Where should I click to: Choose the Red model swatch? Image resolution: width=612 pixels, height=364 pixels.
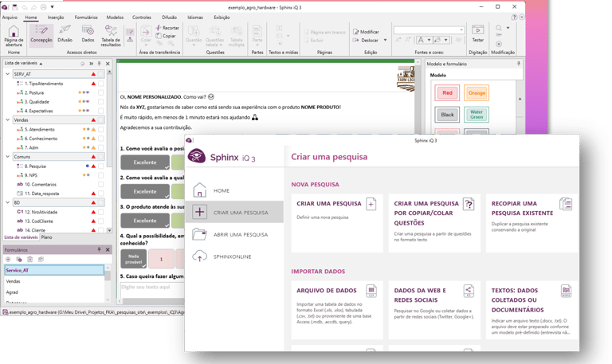coord(447,93)
